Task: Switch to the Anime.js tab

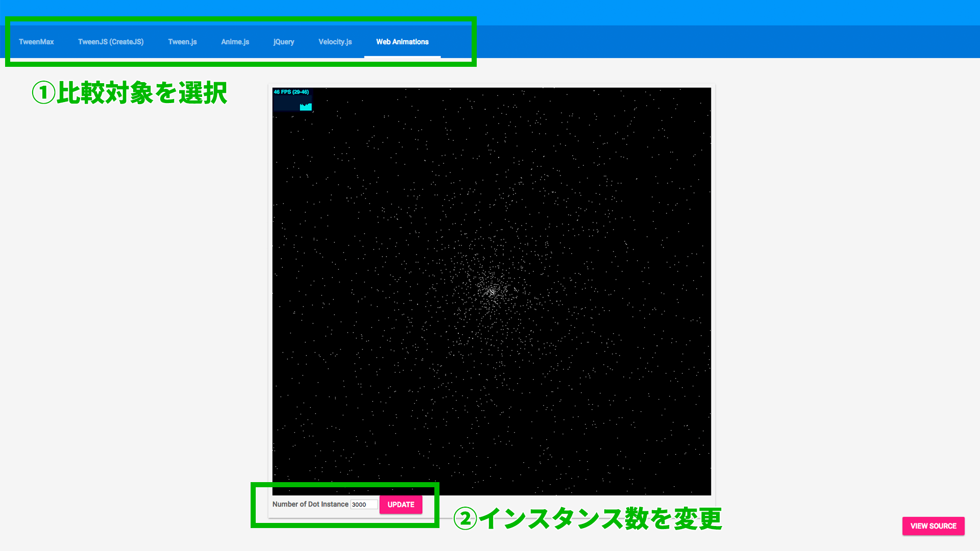Action: click(235, 42)
